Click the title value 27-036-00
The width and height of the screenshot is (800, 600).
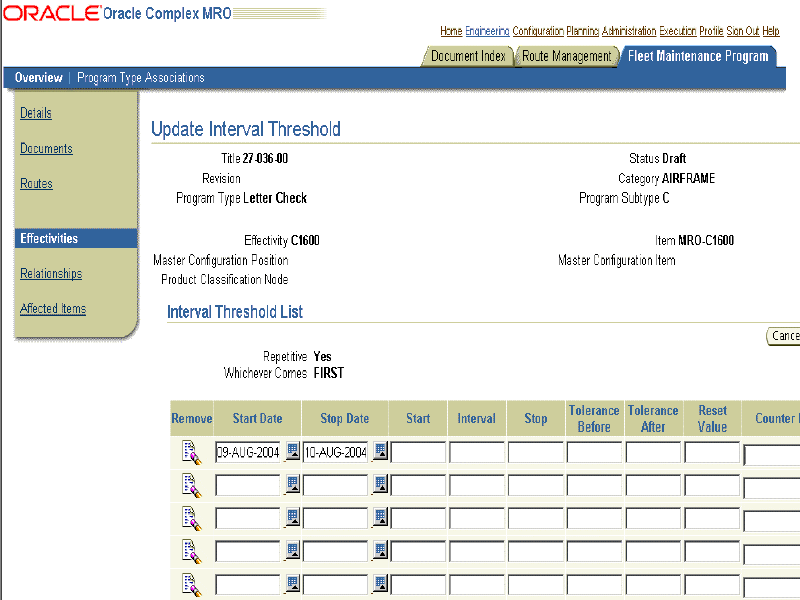tap(265, 159)
